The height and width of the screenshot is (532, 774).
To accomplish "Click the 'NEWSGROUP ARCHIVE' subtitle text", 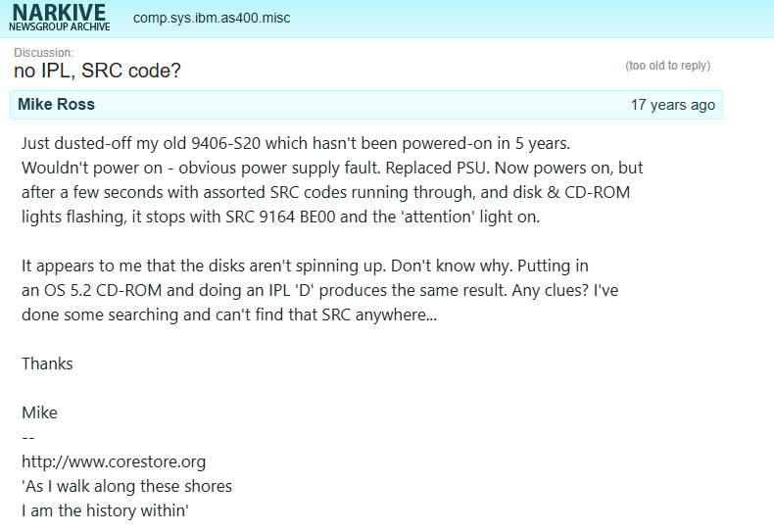I will (x=60, y=27).
